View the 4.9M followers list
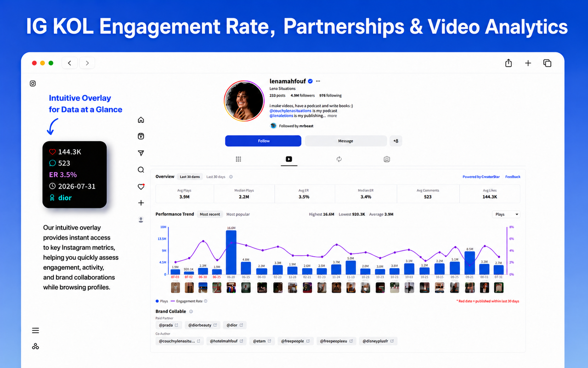Viewport: 588px width, 368px height. coord(303,96)
